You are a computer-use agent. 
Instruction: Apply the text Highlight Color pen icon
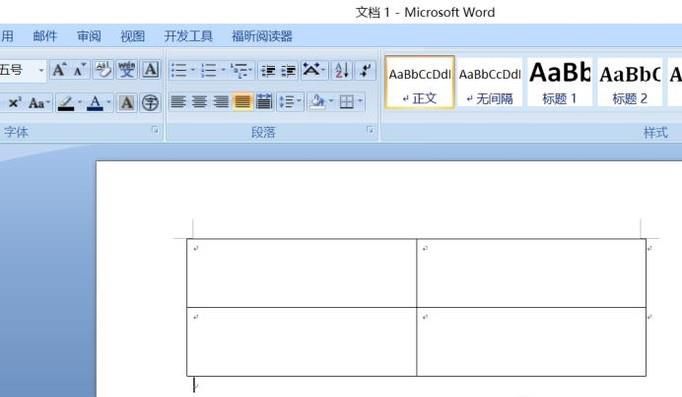pyautogui.click(x=66, y=103)
